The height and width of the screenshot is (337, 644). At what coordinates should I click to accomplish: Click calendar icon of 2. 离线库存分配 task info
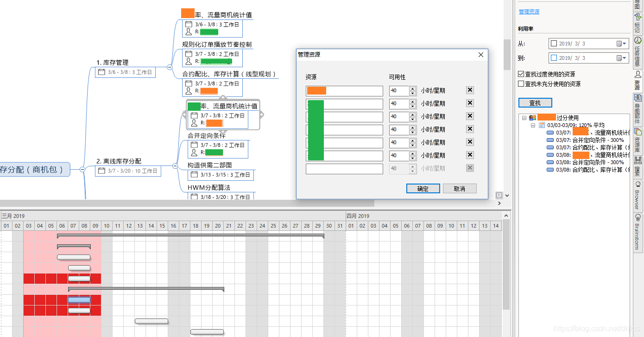[x=102, y=171]
